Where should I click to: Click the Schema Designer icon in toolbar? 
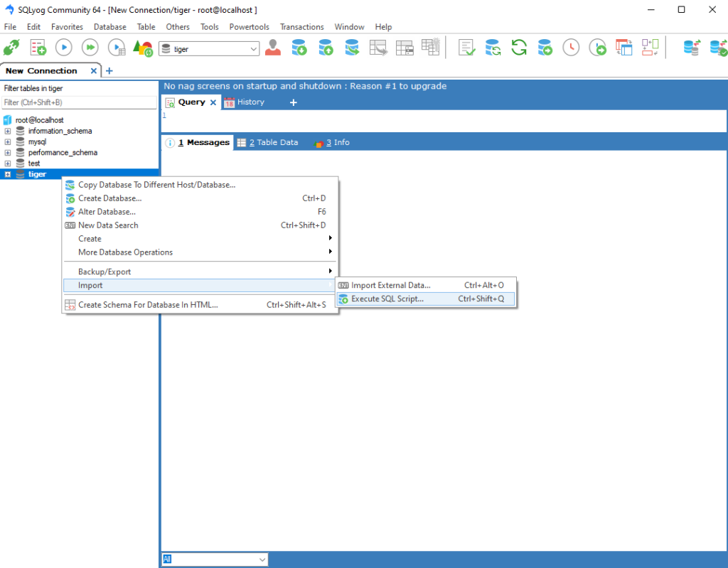pos(650,48)
